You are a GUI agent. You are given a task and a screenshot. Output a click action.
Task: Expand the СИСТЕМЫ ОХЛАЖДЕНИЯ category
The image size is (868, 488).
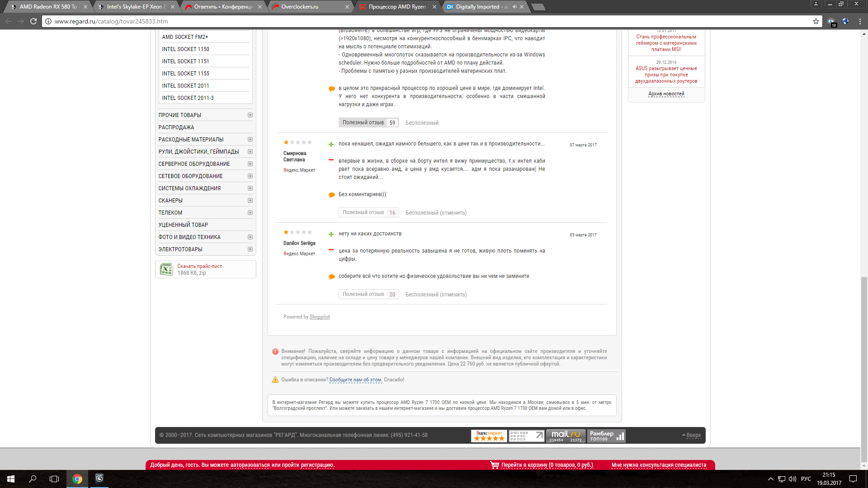point(250,188)
